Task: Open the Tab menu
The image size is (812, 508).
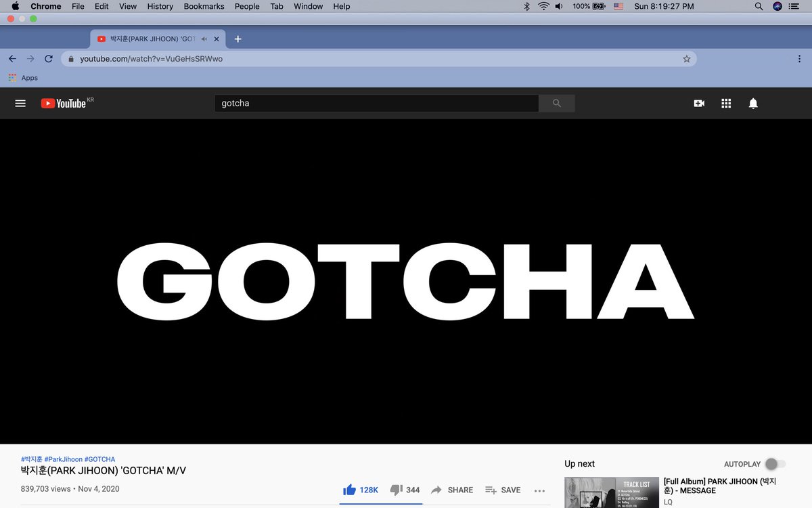Action: (x=277, y=6)
